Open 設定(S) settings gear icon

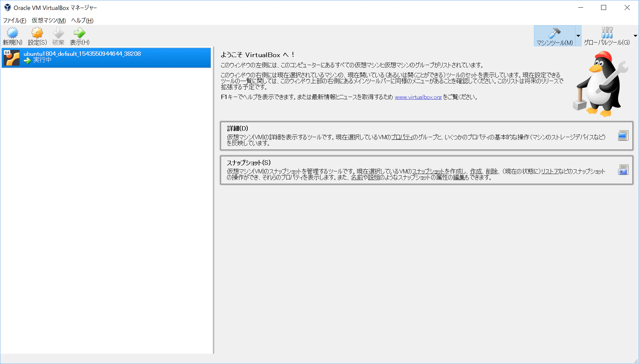coord(37,33)
